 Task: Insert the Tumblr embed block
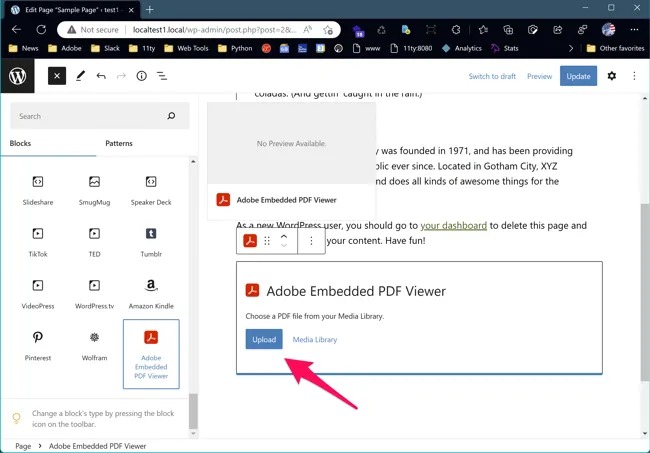coord(150,240)
